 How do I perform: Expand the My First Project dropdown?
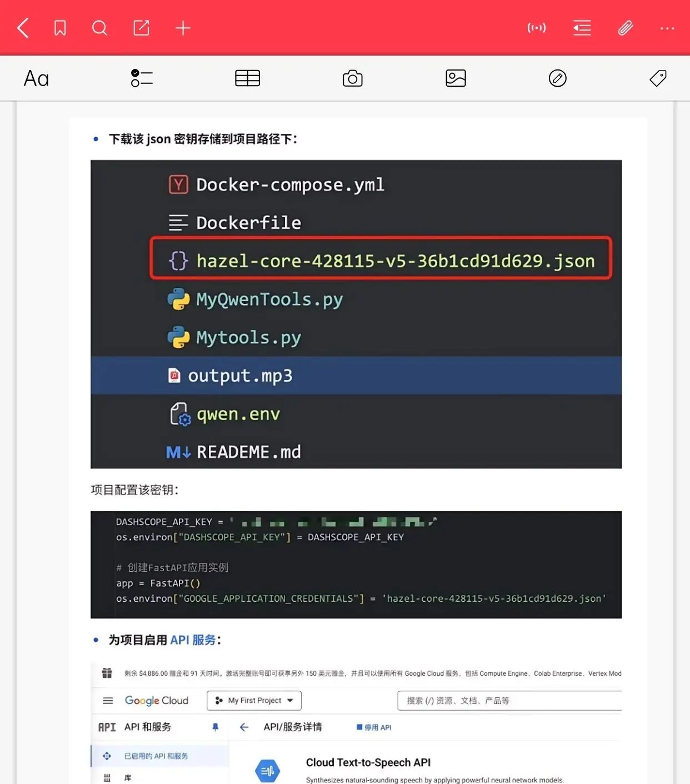point(254,701)
